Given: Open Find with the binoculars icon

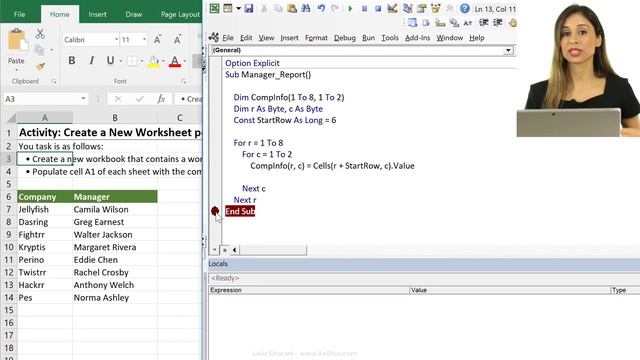Looking at the screenshot, I should (305, 8).
